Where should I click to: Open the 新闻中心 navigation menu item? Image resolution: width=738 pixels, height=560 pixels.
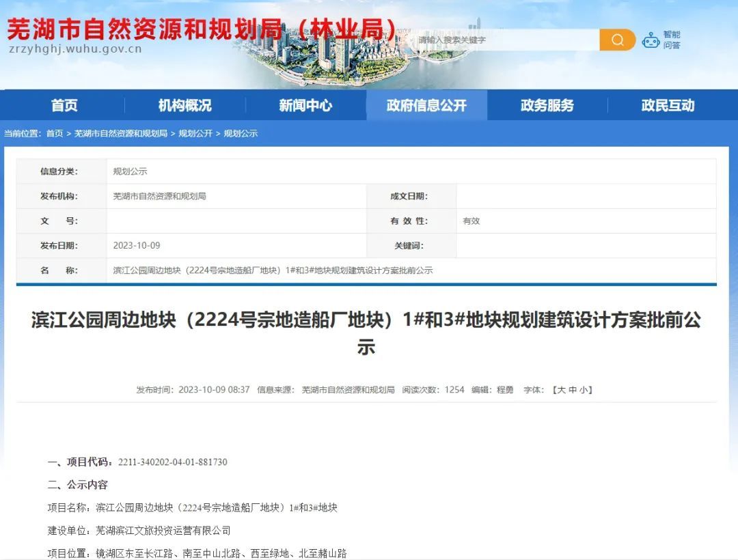click(305, 104)
